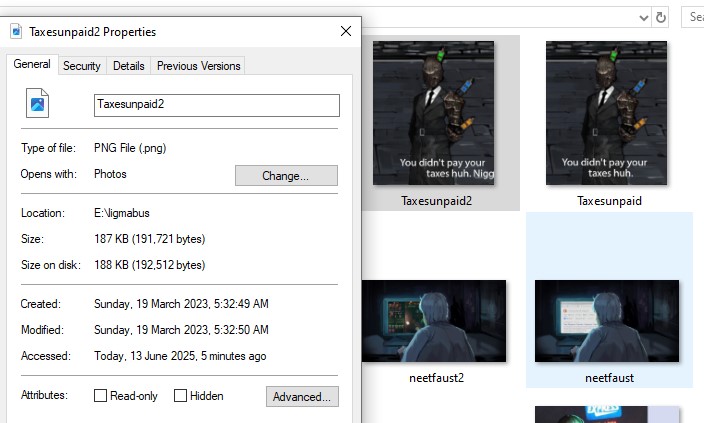The height and width of the screenshot is (423, 704).
Task: Click the Accessed value Today, 13 June 2025
Action: pos(180,356)
